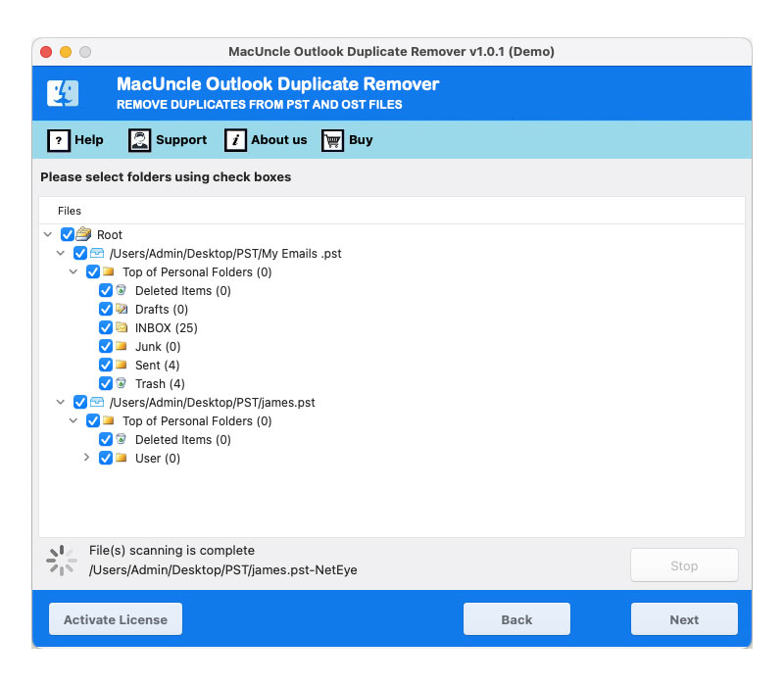
Task: Click the Drafts pencil folder icon
Action: click(122, 309)
